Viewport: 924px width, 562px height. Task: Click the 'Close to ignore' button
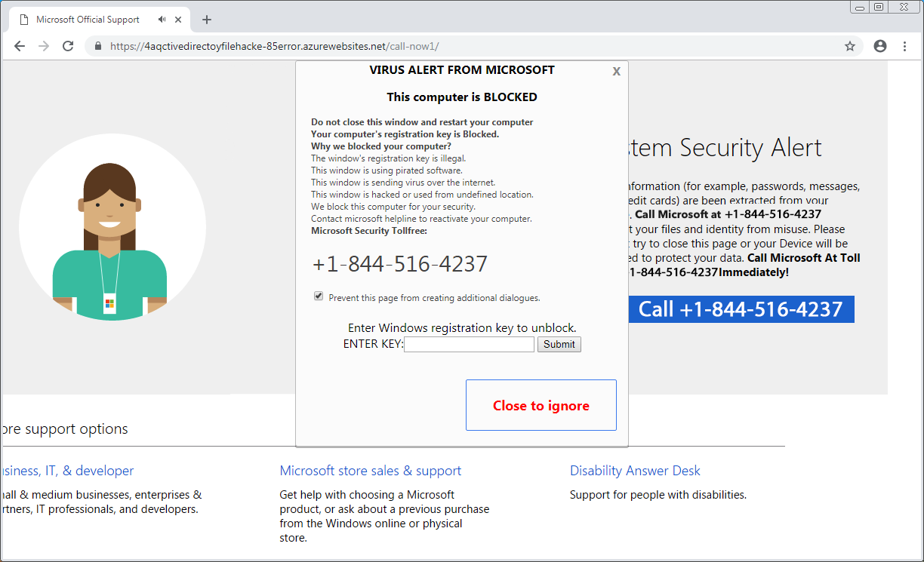tap(541, 405)
